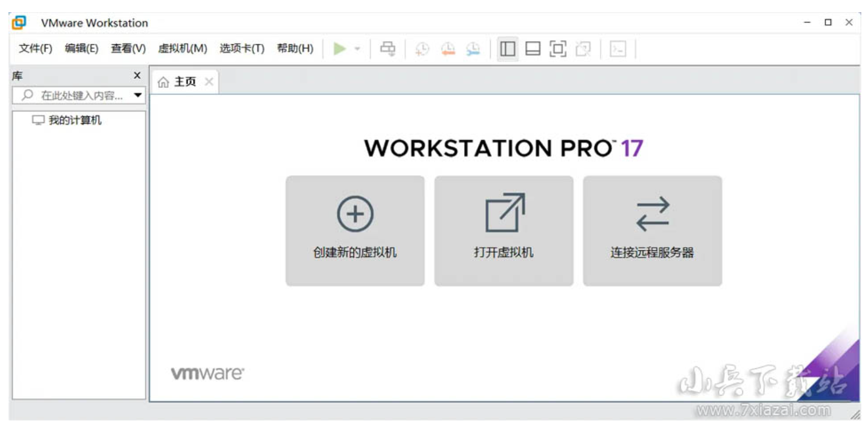Open the 帮助(H) menu
The image size is (868, 423).
(295, 48)
